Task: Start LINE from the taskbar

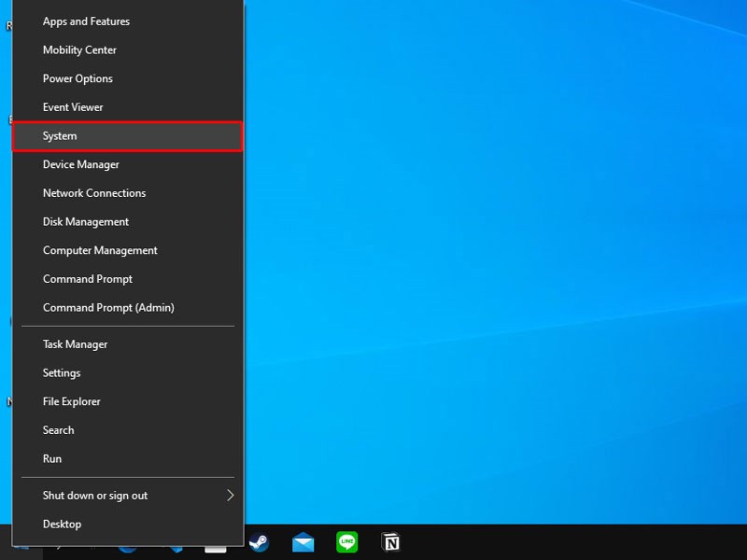Action: [x=346, y=542]
